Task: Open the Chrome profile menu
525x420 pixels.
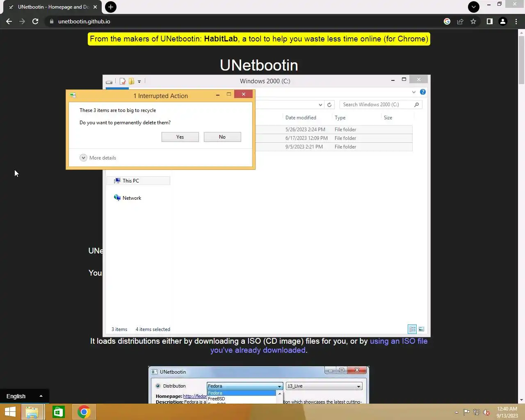Action: [x=503, y=21]
